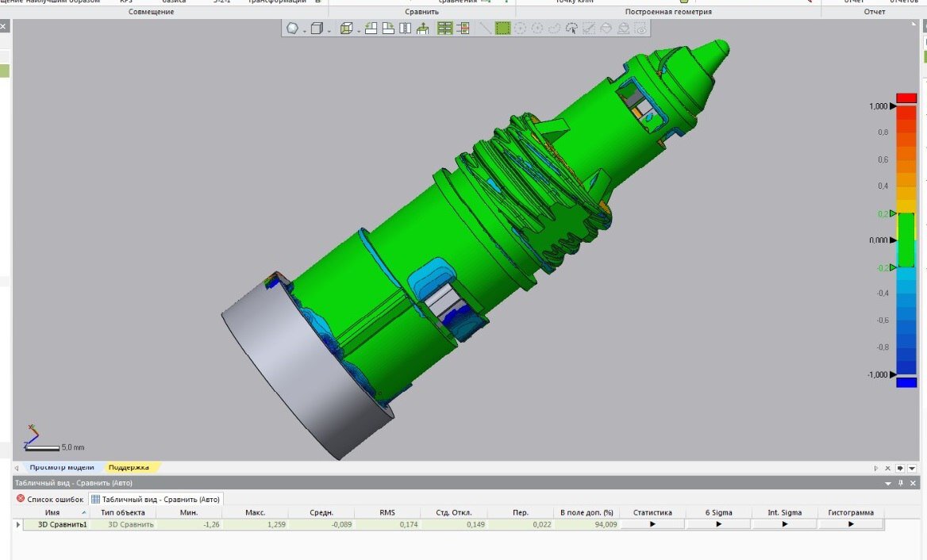Select the paint brush selection tool
Viewport: 927px width, 560px height.
point(588,28)
